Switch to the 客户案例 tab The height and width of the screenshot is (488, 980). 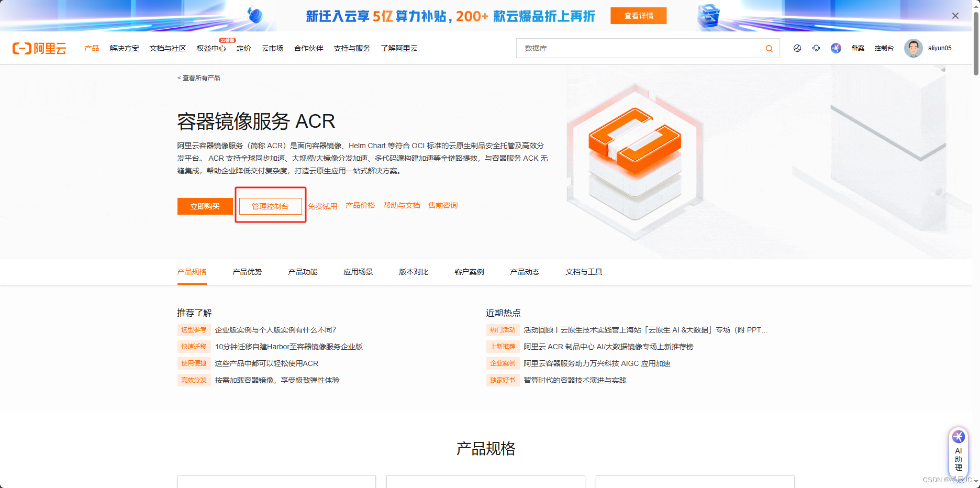pyautogui.click(x=470, y=272)
